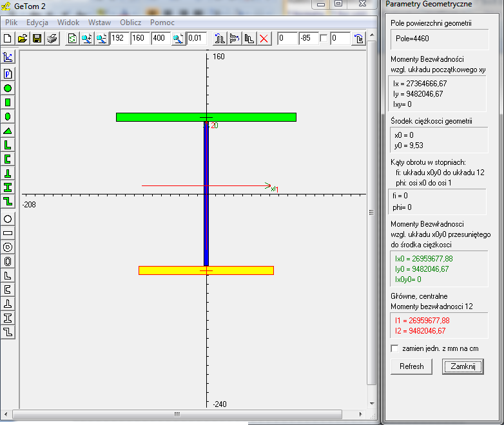The width and height of the screenshot is (504, 425).
Task: Click the coordinate axes tool icon
Action: point(8,57)
